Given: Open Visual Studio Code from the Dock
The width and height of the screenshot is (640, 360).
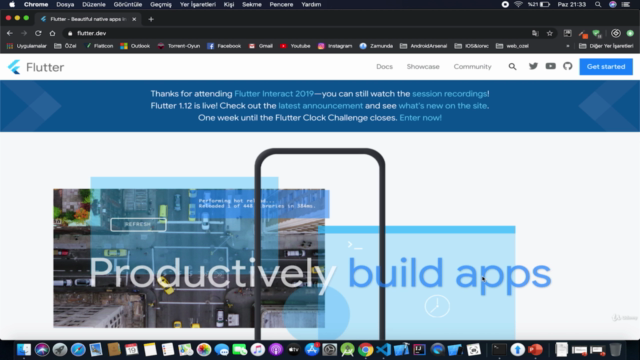Looking at the screenshot, I should (383, 350).
